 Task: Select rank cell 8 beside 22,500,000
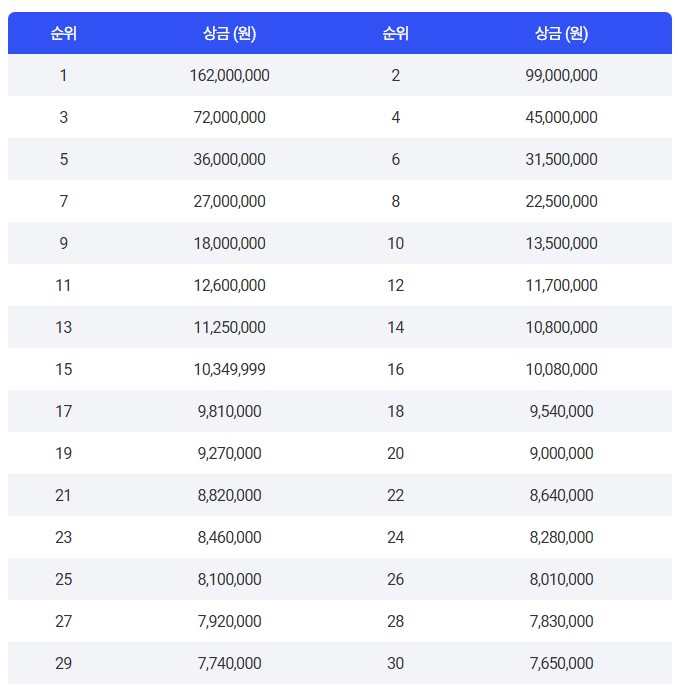click(395, 201)
